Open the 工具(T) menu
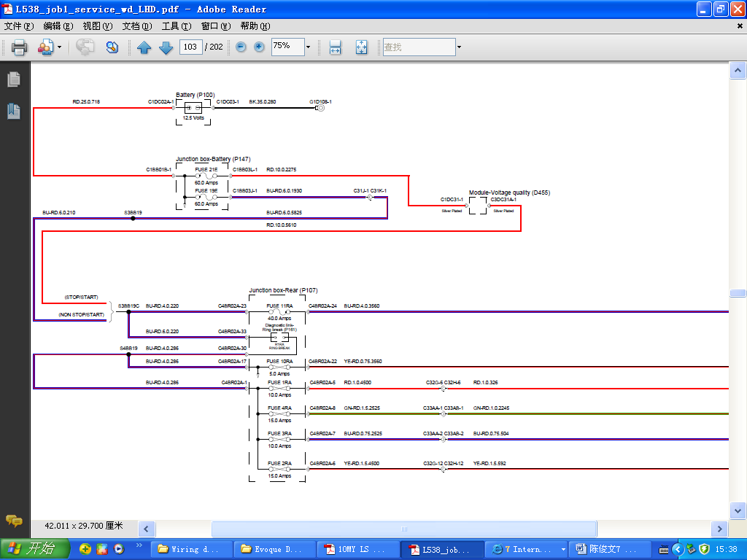 (x=177, y=26)
